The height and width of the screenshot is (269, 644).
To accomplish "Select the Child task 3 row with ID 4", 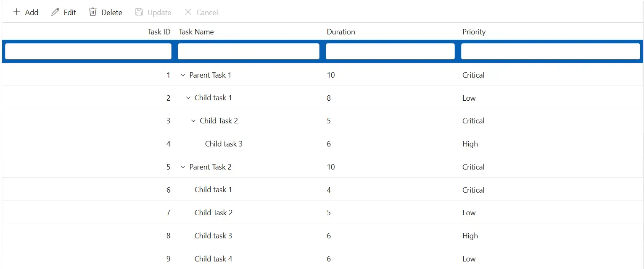I will click(322, 144).
